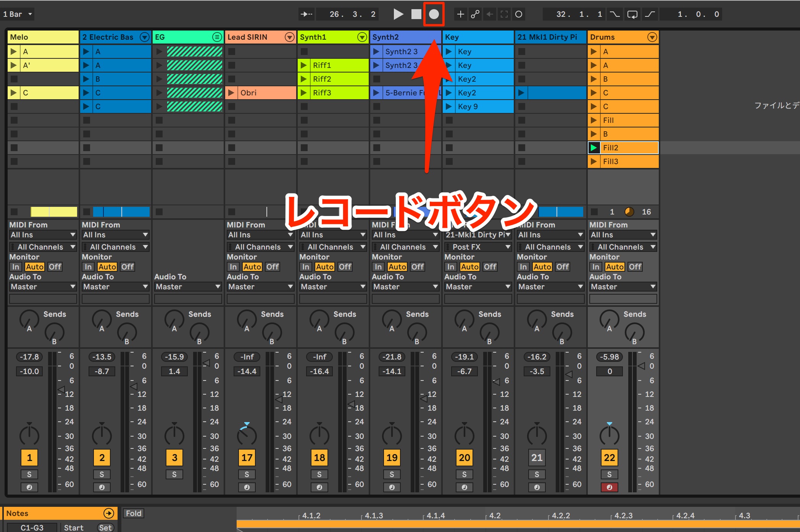Image resolution: width=800 pixels, height=532 pixels.
Task: Stop clips on the Melo track
Action: (x=14, y=212)
